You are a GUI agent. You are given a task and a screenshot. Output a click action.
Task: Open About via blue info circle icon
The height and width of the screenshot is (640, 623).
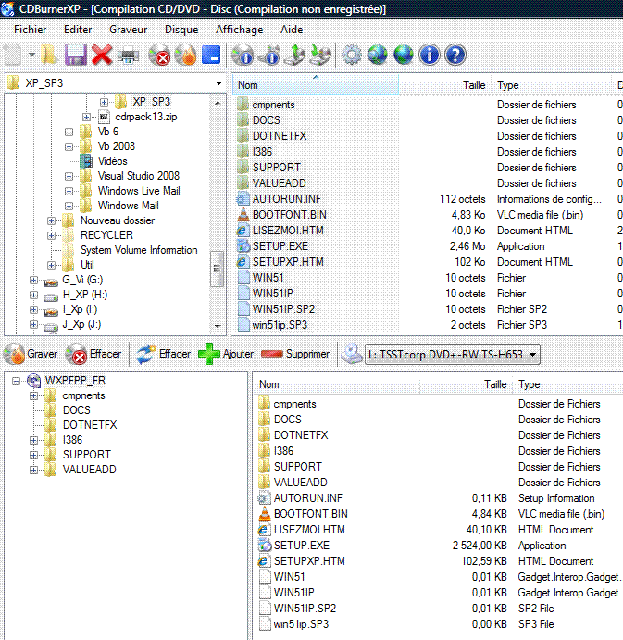coord(429,55)
